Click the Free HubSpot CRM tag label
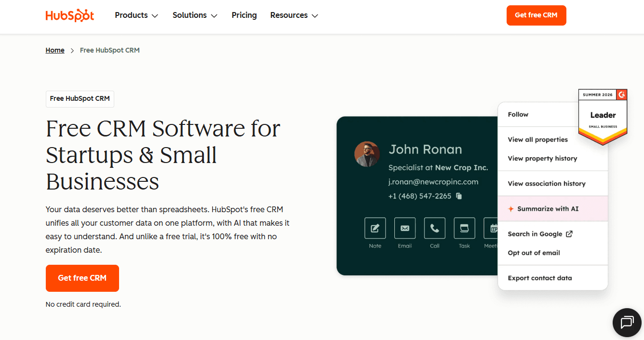 pos(80,98)
